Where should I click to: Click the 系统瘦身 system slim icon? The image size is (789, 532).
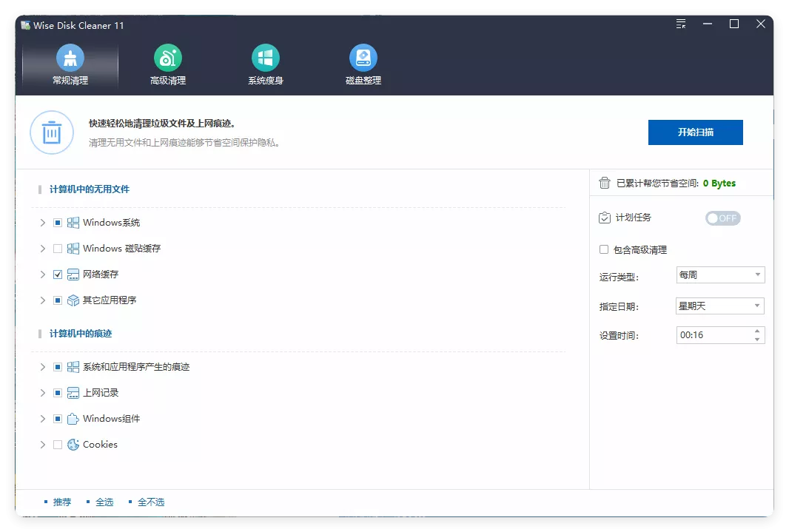tap(265, 56)
